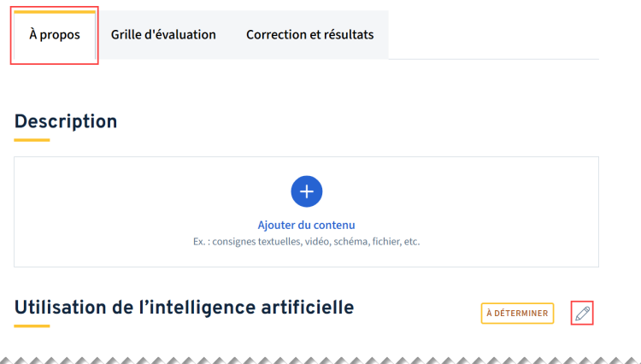Click the yellow underline beneath Description
Screen dimensions: 641x364
tap(32, 140)
